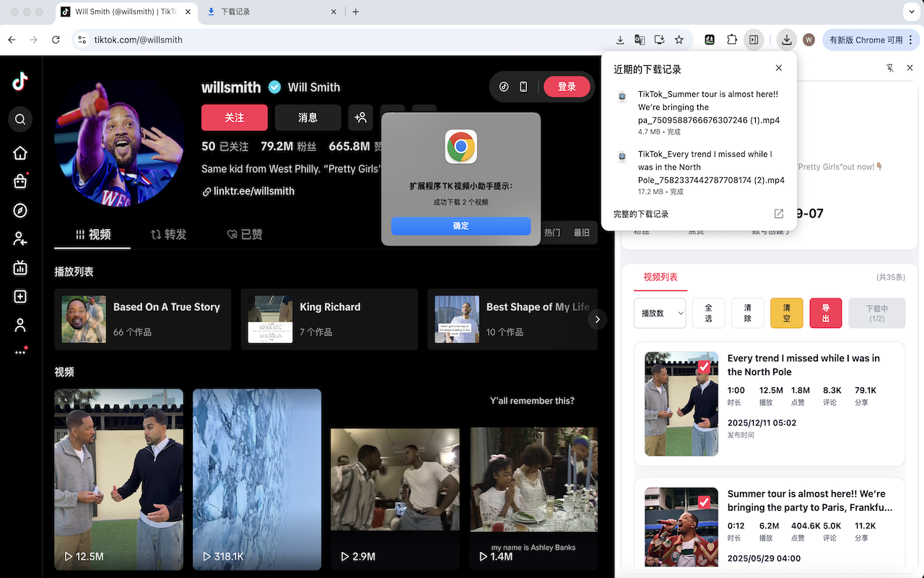
Task: Open the TikTok home logo
Action: [20, 82]
